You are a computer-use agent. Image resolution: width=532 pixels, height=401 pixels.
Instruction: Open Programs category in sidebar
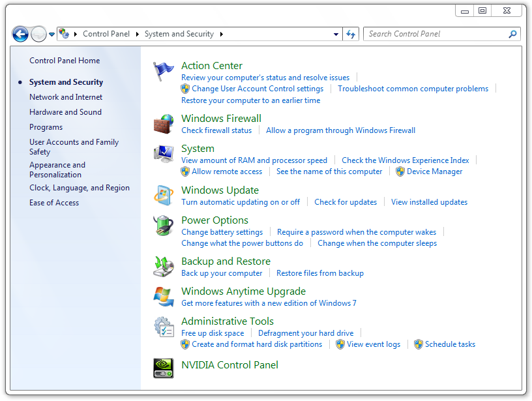(x=46, y=127)
